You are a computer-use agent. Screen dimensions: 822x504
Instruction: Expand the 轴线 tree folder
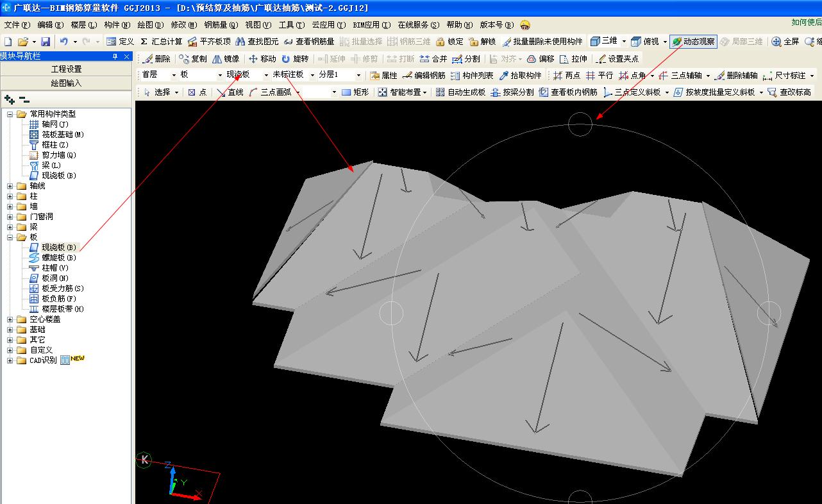10,186
